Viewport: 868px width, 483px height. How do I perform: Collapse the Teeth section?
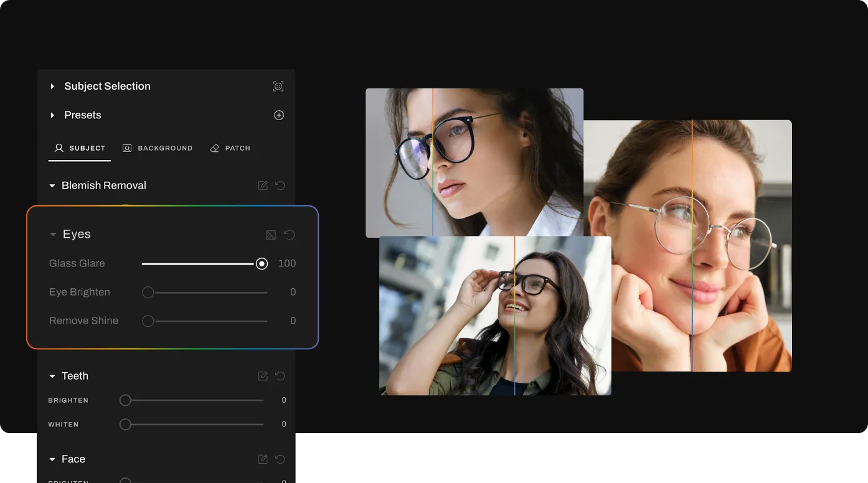(x=52, y=376)
